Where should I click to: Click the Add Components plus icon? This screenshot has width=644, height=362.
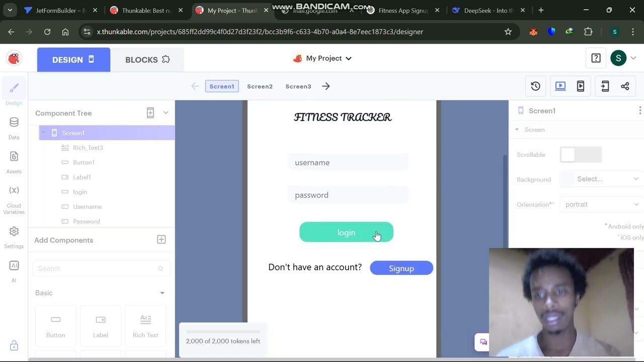(161, 240)
